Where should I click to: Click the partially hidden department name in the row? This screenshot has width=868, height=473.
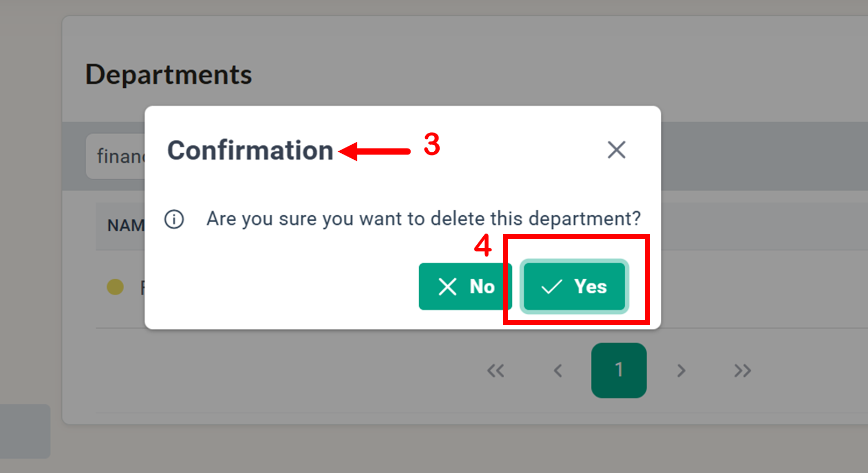point(142,288)
